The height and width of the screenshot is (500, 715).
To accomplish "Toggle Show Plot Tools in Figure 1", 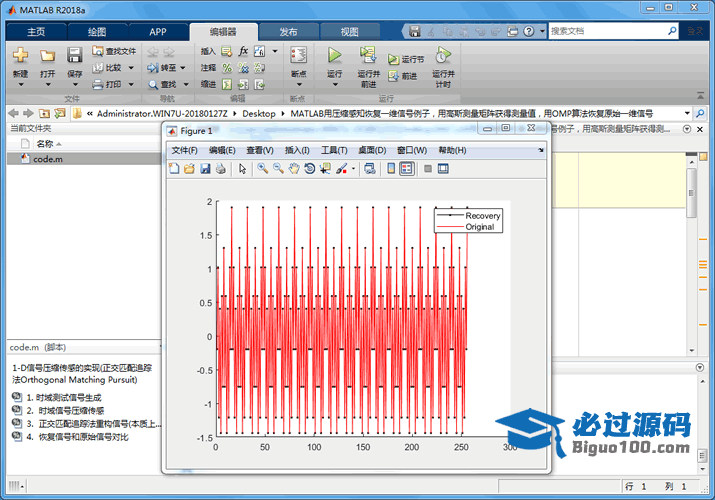I will (x=443, y=169).
